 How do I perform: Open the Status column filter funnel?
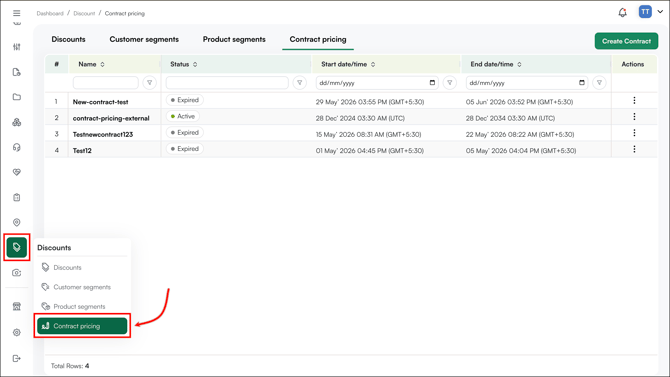coord(300,82)
